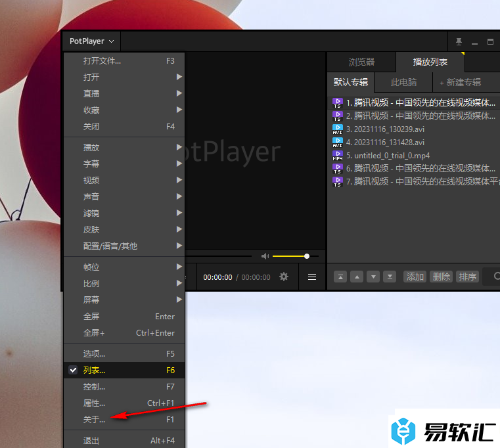
Task: Select playlist item 7 腾讯视频
Action: point(414,181)
